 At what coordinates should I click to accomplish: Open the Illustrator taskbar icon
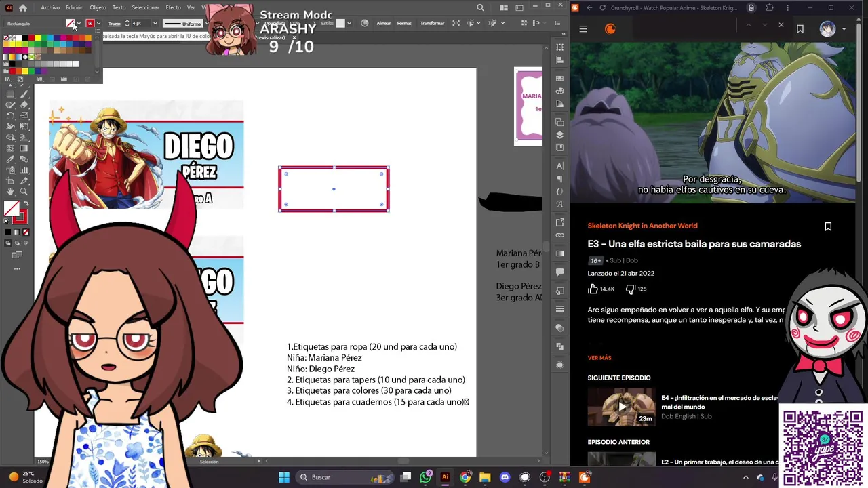(x=445, y=477)
